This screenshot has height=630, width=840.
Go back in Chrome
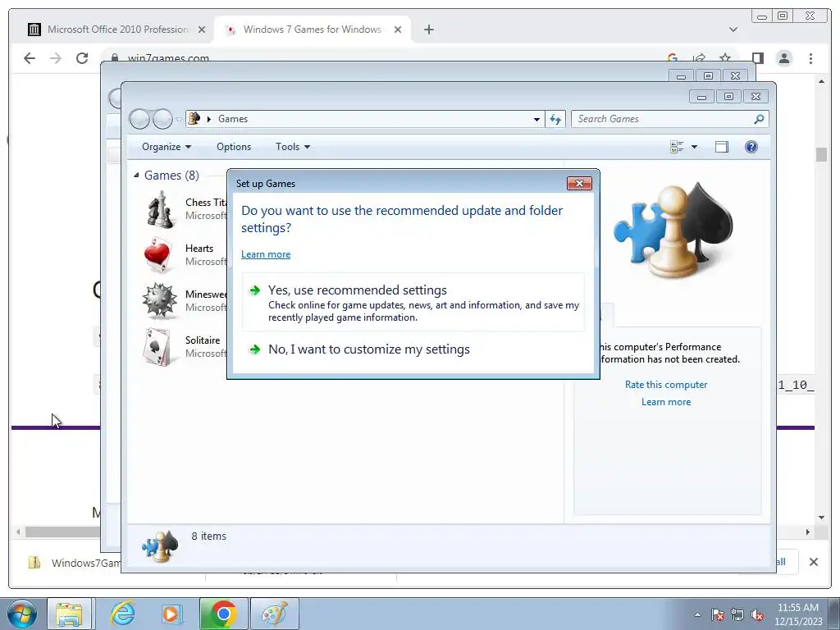tap(30, 58)
